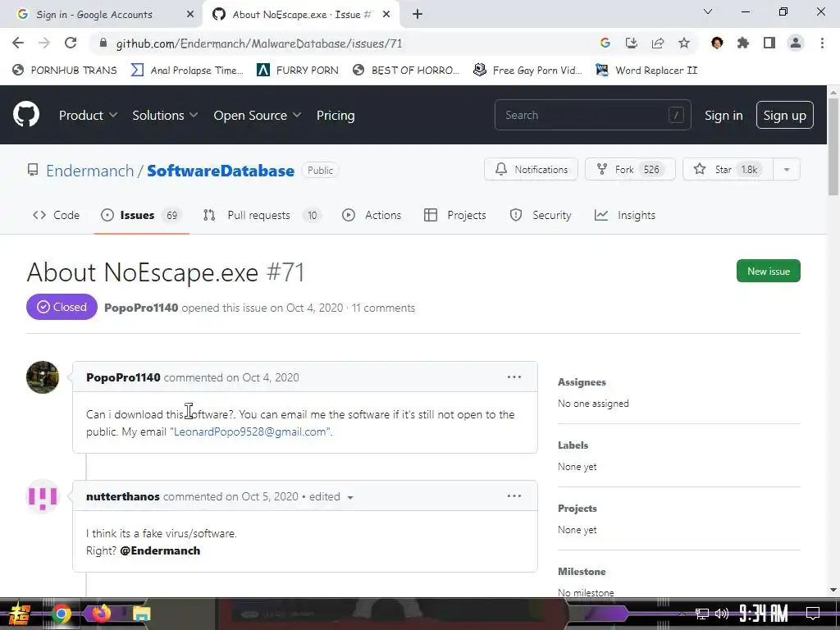Click extension avatar icon beside puzzle icon

point(717,43)
